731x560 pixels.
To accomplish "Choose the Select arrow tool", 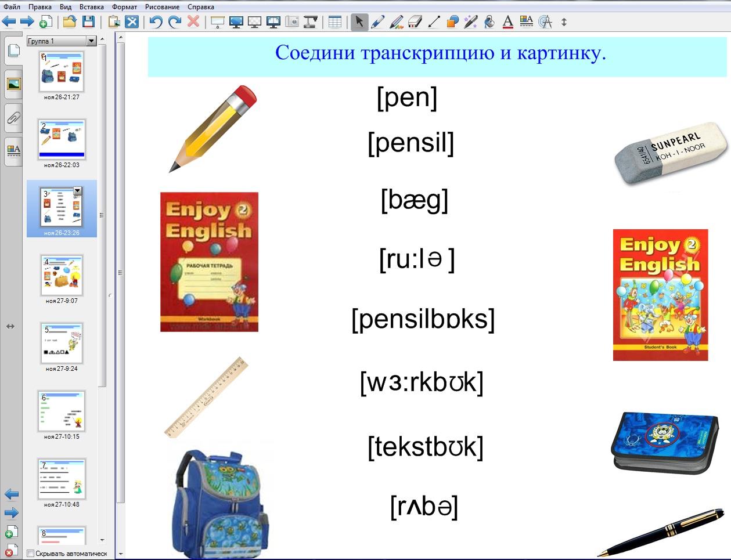I will (x=359, y=22).
